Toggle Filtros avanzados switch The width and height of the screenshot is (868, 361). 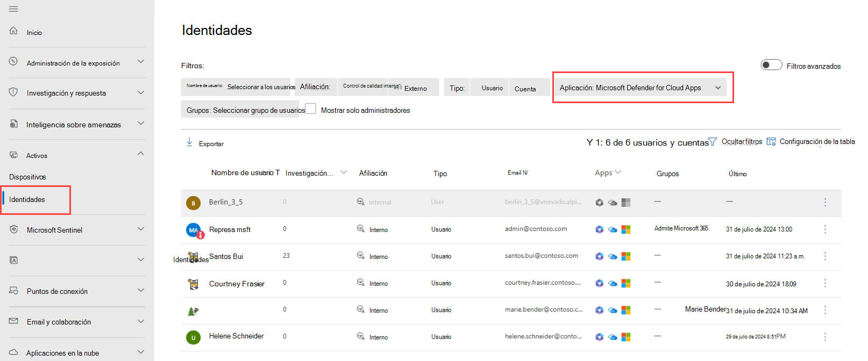pyautogui.click(x=771, y=65)
